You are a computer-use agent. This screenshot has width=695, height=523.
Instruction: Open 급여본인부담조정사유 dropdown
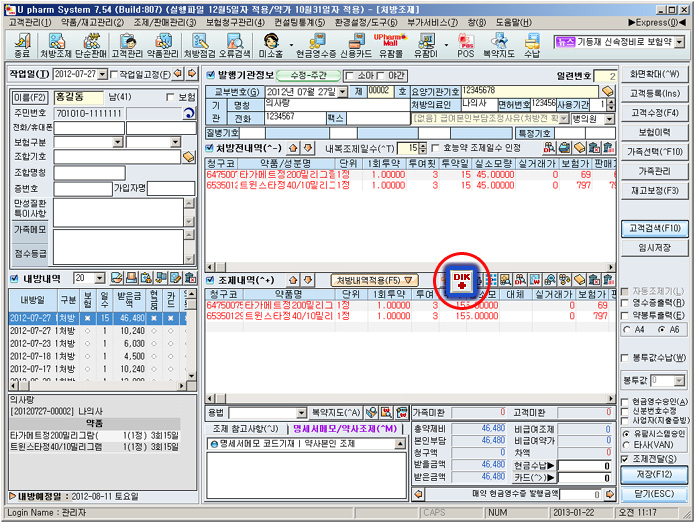(564, 119)
